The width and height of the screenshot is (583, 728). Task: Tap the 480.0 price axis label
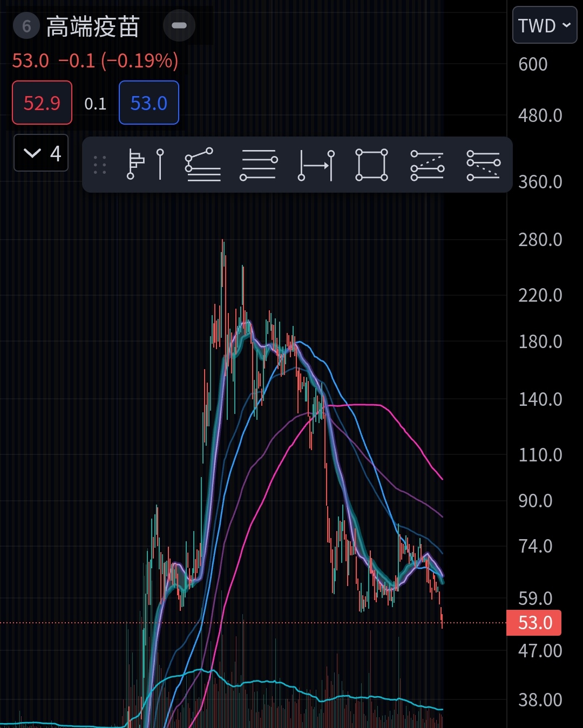tap(540, 115)
